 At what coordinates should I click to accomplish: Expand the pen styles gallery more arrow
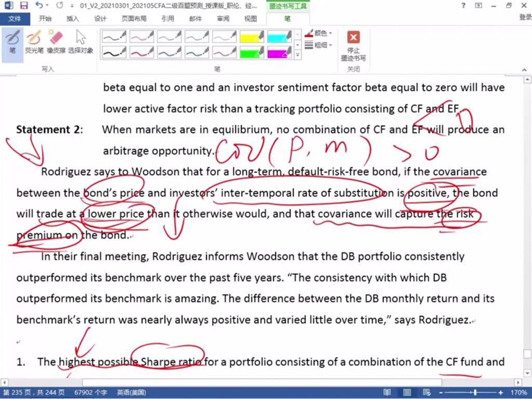tap(298, 55)
